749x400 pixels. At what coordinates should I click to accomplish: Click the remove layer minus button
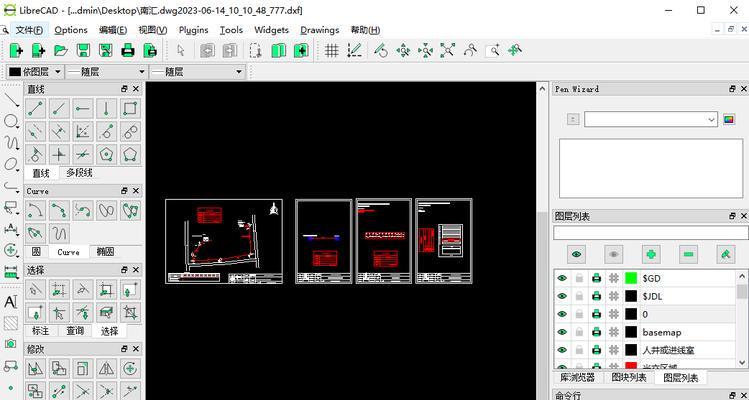[688, 254]
